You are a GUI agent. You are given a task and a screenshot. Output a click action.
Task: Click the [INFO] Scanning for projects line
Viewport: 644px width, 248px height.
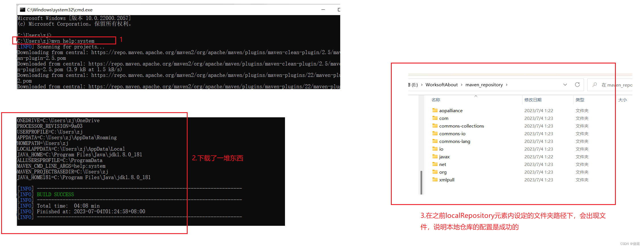pos(61,47)
